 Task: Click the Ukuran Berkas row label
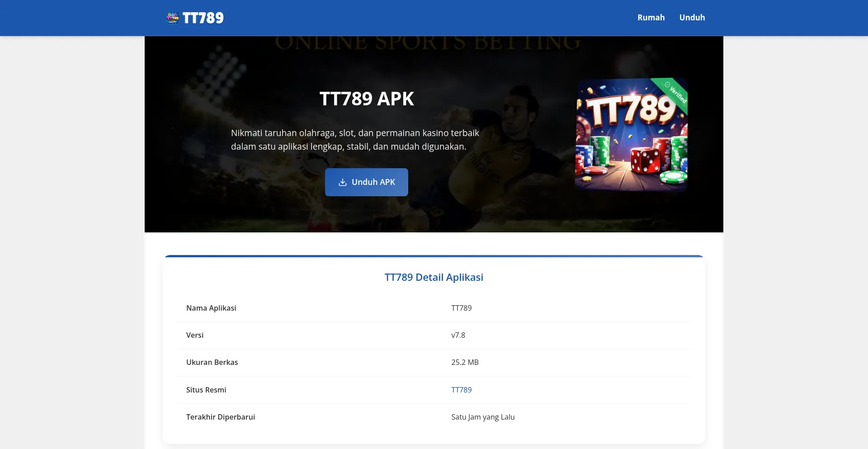click(212, 362)
